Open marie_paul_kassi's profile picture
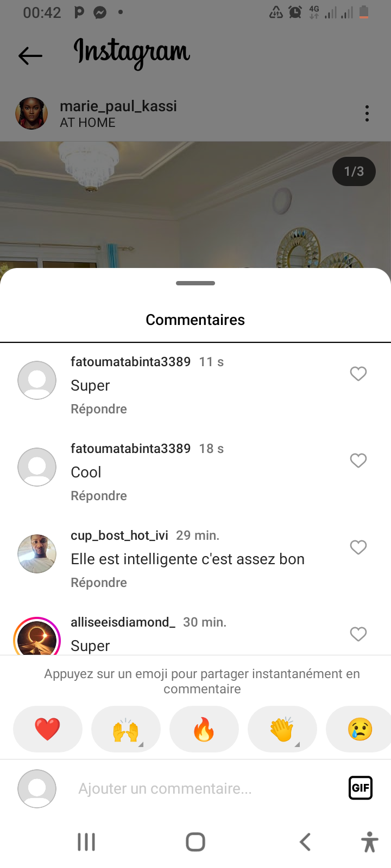 [x=31, y=114]
